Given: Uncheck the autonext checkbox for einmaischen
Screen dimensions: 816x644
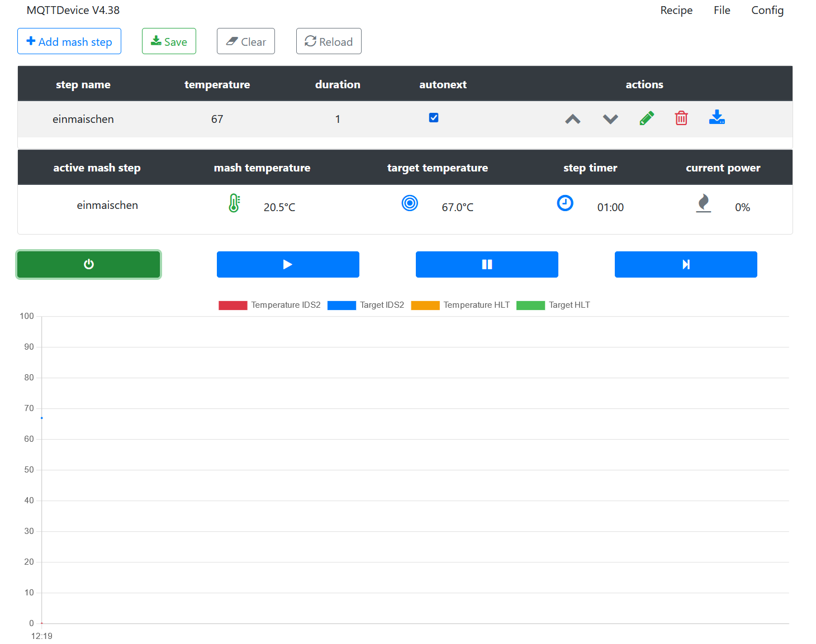Looking at the screenshot, I should point(434,118).
